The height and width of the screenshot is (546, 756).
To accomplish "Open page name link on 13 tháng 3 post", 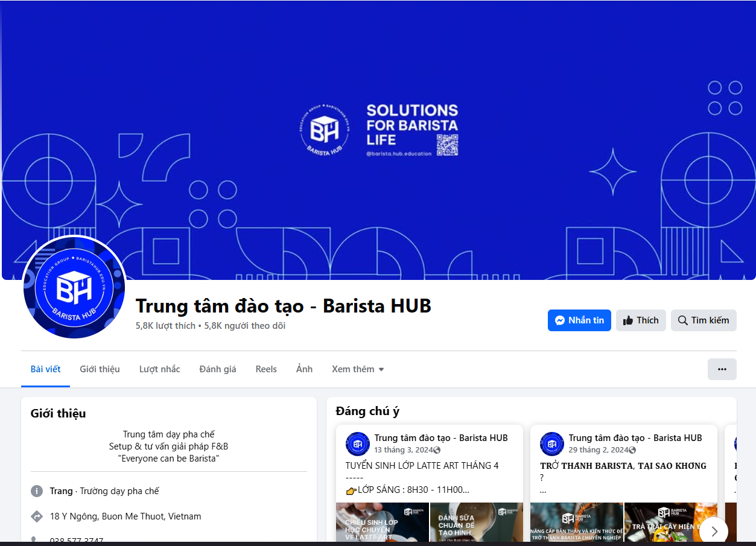I will click(441, 438).
